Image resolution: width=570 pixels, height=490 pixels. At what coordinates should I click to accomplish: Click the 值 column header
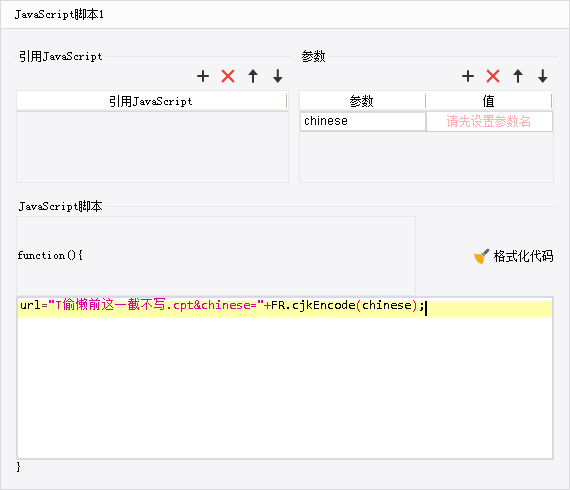pos(489,101)
